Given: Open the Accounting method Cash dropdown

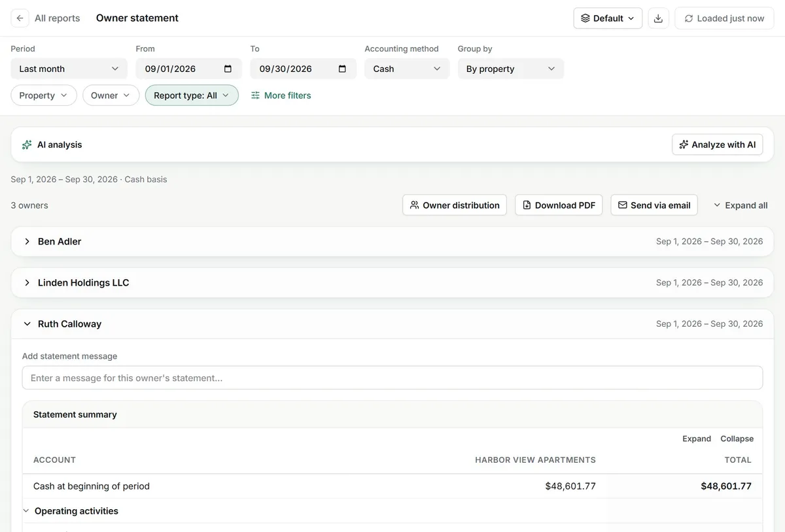Looking at the screenshot, I should pyautogui.click(x=407, y=69).
